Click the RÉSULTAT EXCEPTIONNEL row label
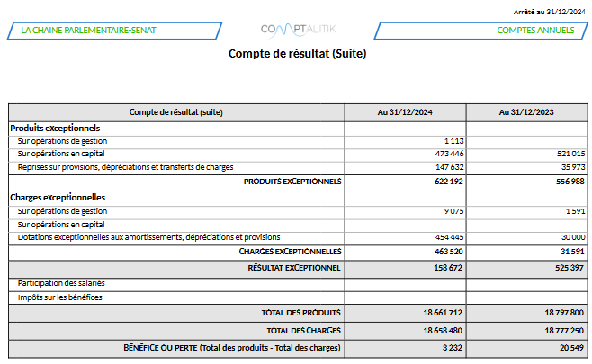 (294, 268)
